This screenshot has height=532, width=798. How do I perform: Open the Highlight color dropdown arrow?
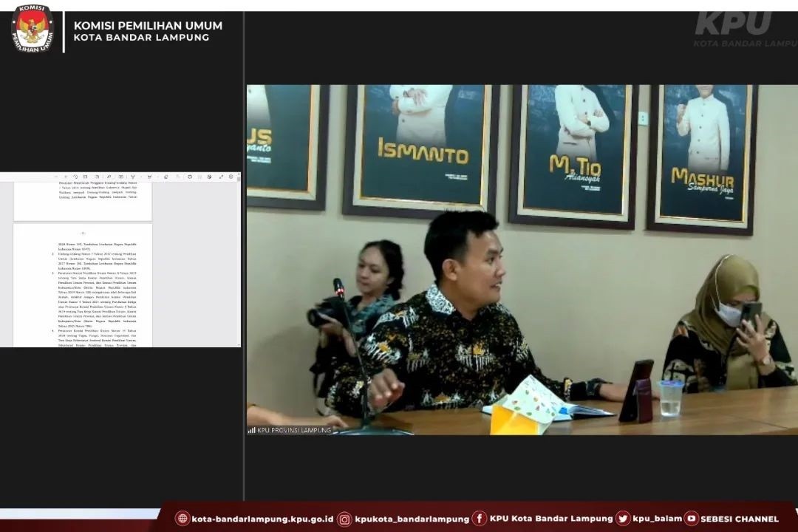click(x=157, y=177)
